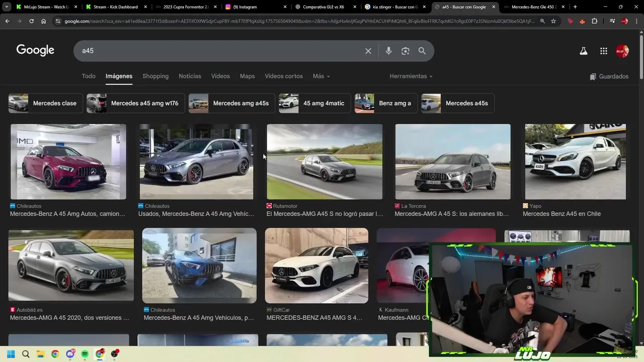644x362 pixels.
Task: Switch to the first Chrome taskbar icon
Action: click(x=55, y=354)
